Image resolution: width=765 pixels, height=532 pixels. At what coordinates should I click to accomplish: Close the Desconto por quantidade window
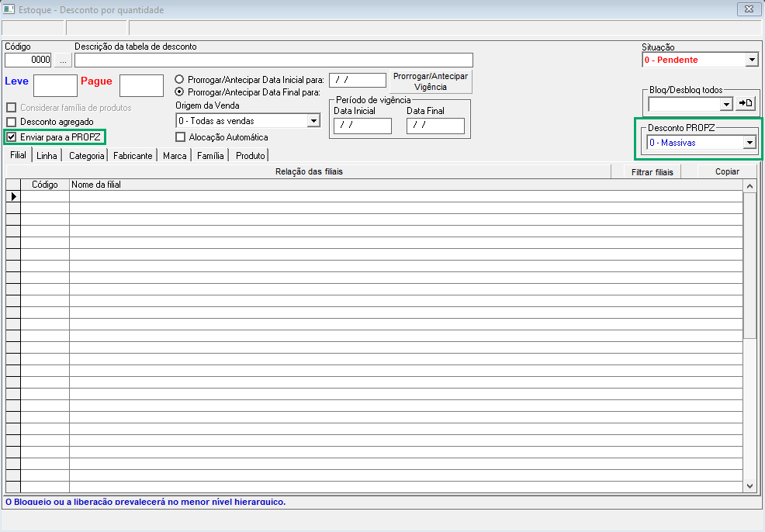click(x=749, y=9)
